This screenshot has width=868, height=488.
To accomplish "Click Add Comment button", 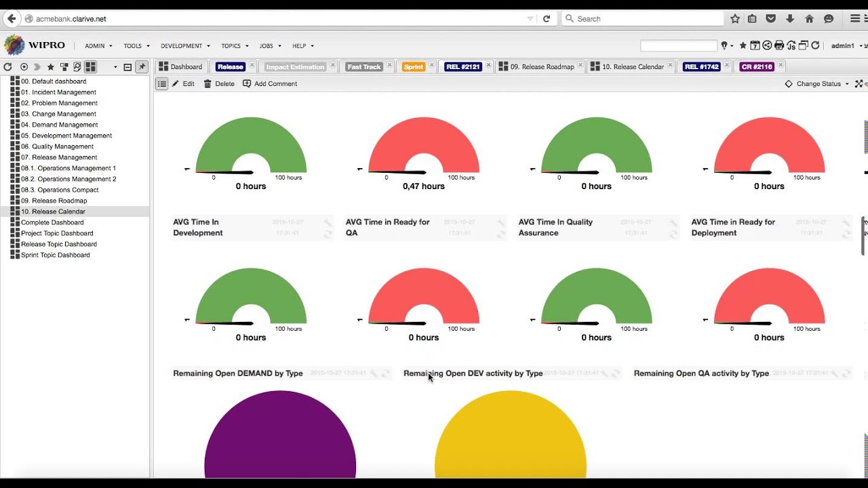I will coord(270,84).
